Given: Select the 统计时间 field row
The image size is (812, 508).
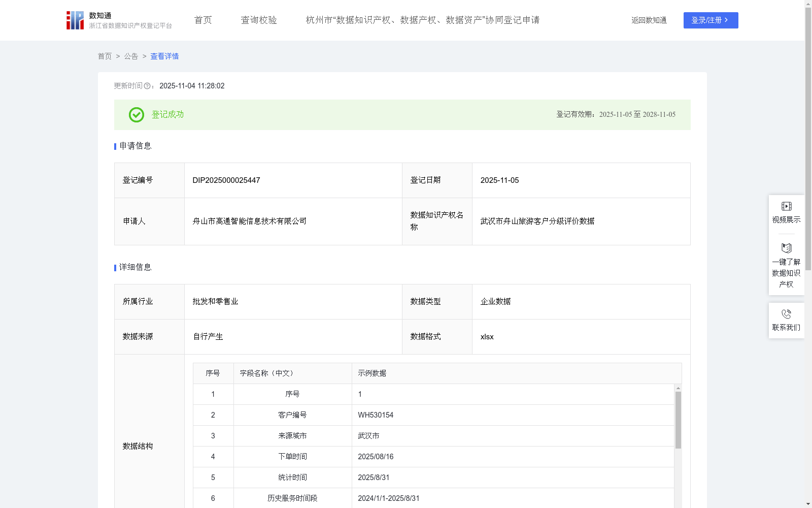Looking at the screenshot, I should point(433,478).
